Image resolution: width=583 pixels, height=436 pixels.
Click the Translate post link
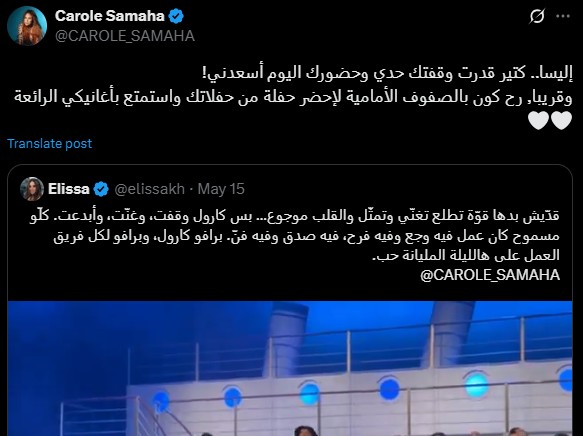[49, 143]
